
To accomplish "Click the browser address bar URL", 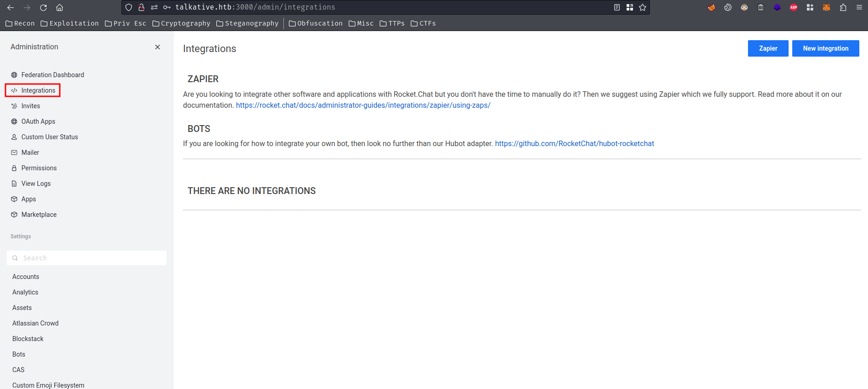I will click(255, 7).
